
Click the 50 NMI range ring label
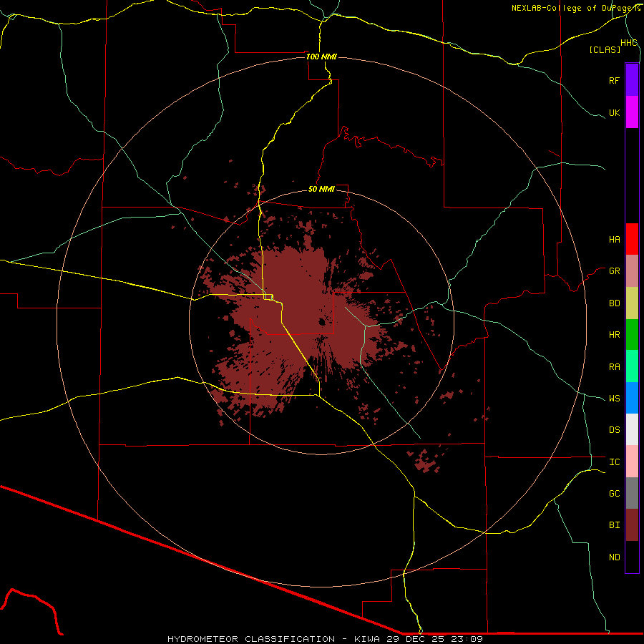321,189
